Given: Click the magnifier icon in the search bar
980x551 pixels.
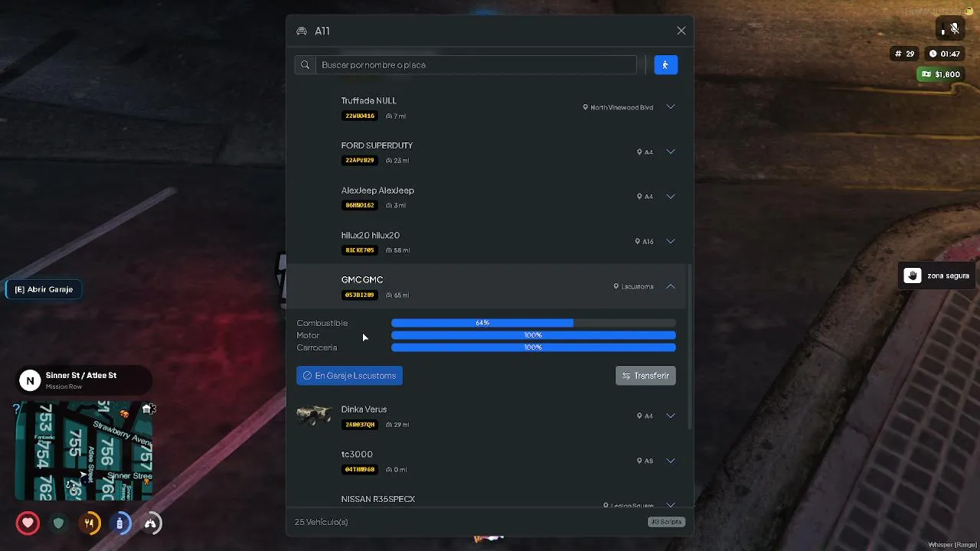Looking at the screenshot, I should (305, 65).
